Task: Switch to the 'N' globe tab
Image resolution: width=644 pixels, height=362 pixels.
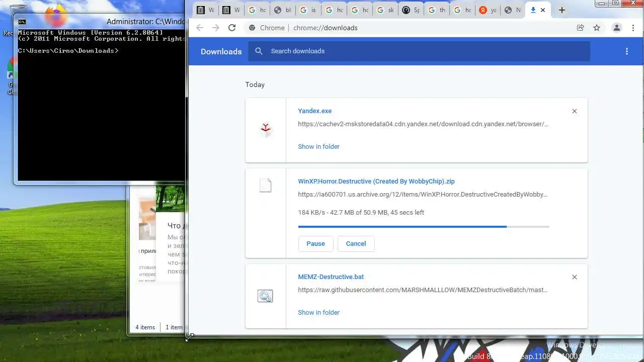Action: [x=513, y=10]
